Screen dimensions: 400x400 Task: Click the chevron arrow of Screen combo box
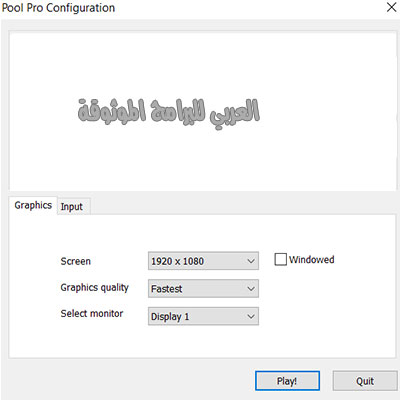coord(251,261)
